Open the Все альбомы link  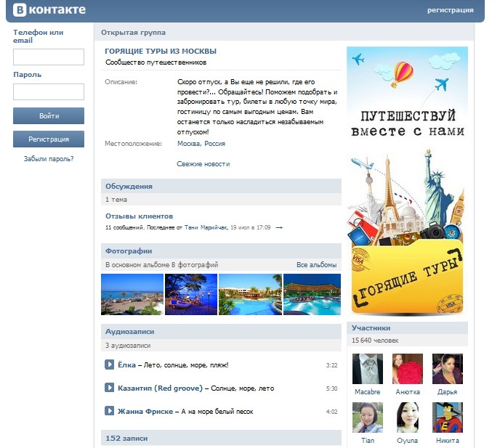(317, 265)
